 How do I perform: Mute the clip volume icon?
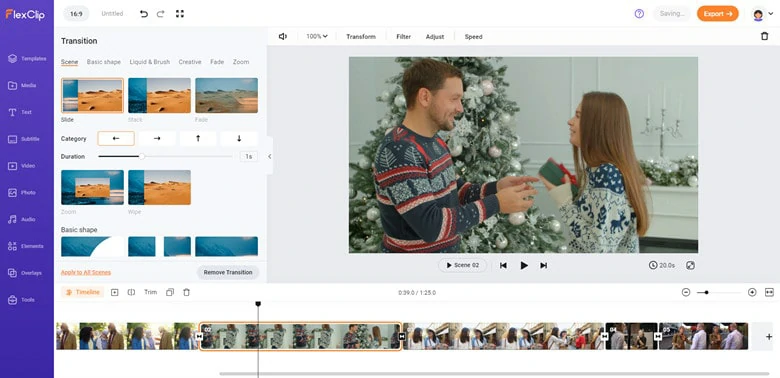(283, 36)
